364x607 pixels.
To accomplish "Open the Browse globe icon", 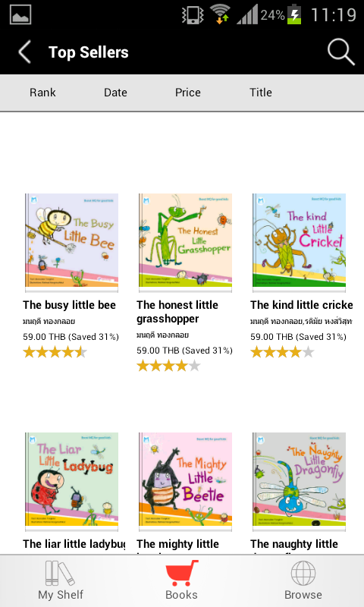I will (303, 573).
